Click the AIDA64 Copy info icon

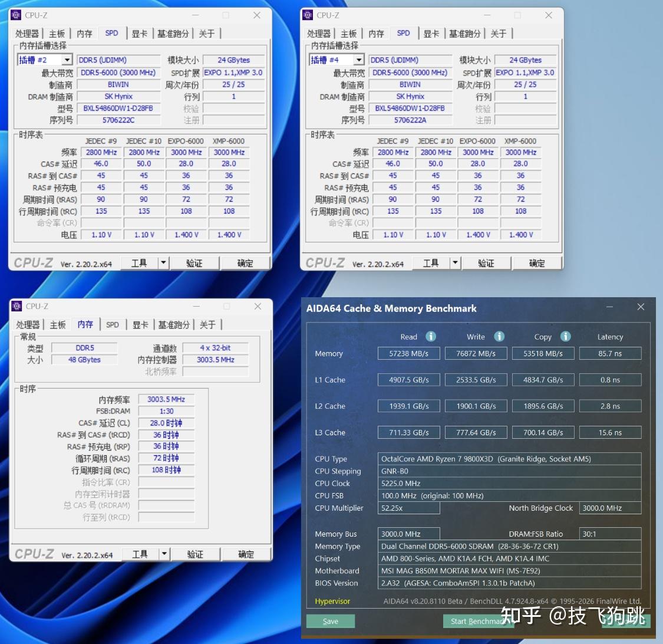[x=565, y=336]
